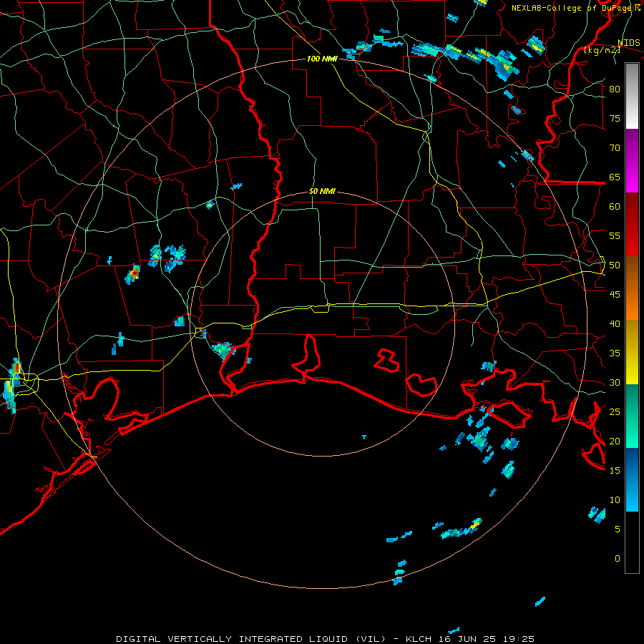Image resolution: width=644 pixels, height=644 pixels.
Task: Click the '25' value on the scale
Action: [615, 412]
